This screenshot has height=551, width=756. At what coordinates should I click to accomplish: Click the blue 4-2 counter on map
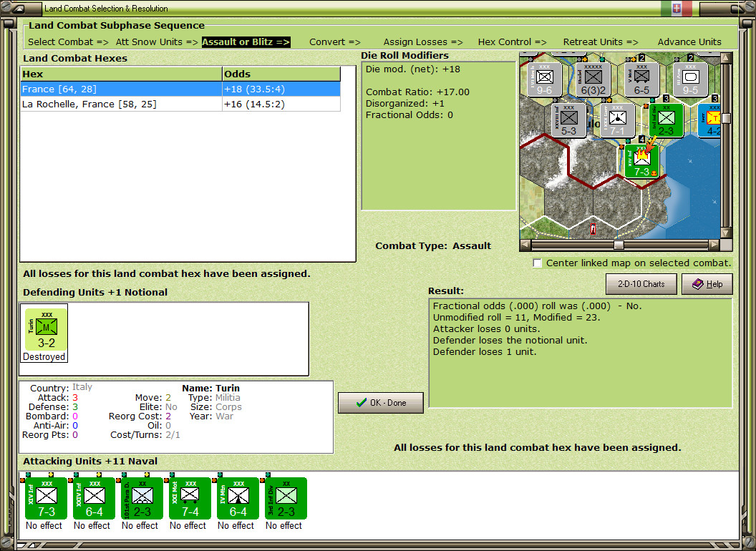709,120
